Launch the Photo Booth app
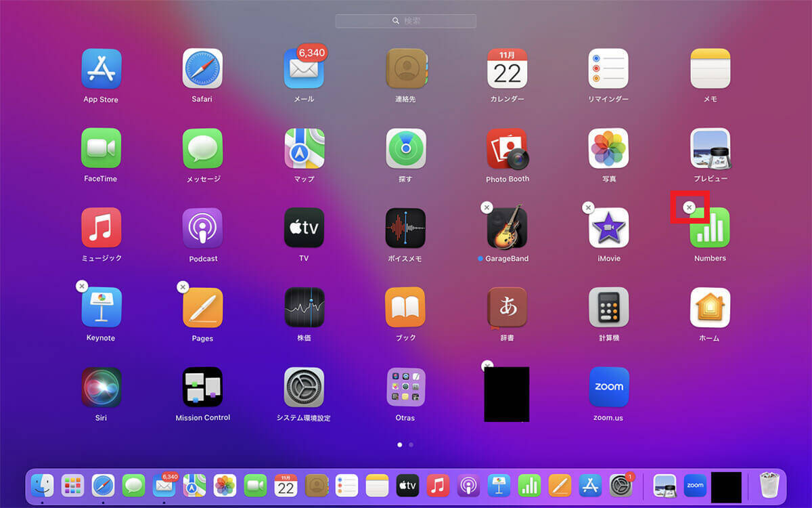The width and height of the screenshot is (812, 508). point(507,148)
